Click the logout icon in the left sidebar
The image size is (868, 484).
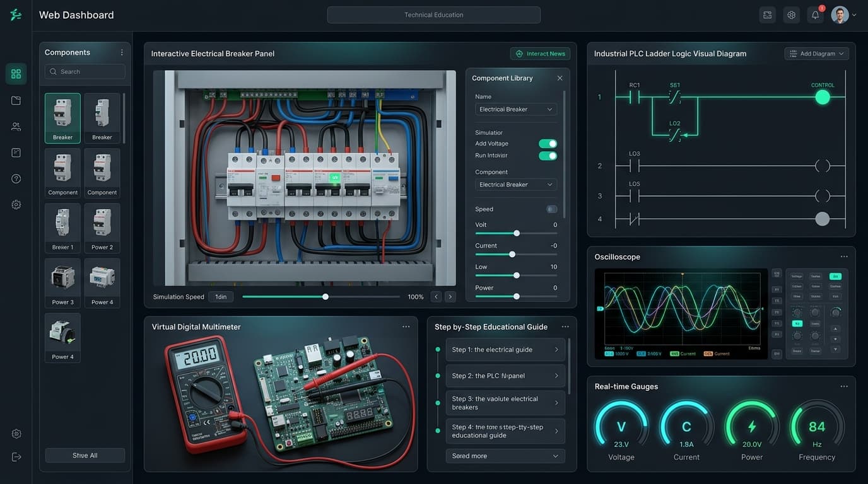tap(16, 457)
